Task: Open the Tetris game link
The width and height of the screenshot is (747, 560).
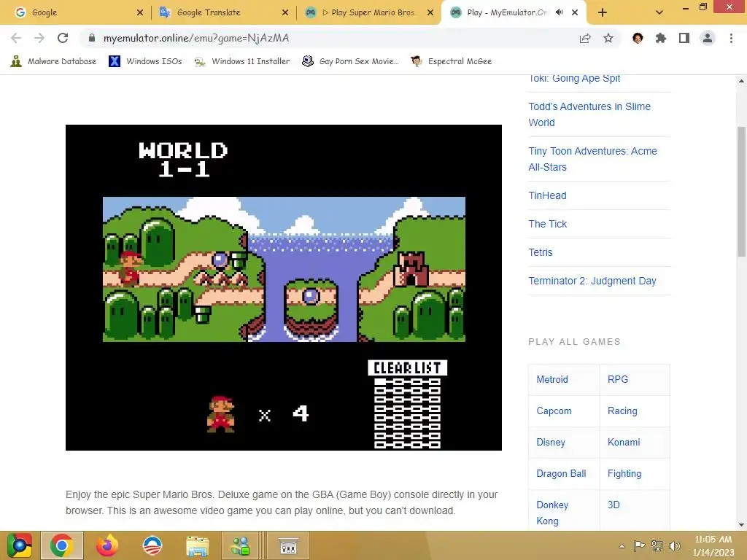Action: (541, 252)
